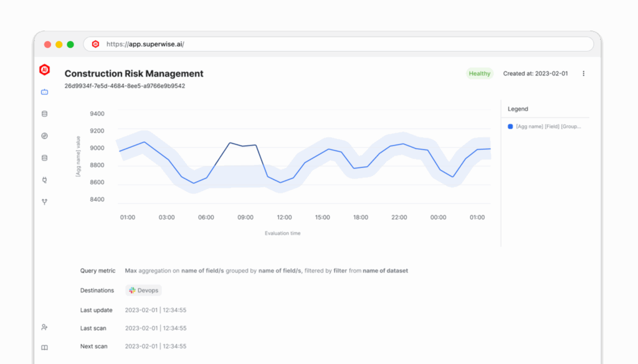The image size is (638, 364).
Task: Click the Healthy status badge
Action: pos(479,73)
